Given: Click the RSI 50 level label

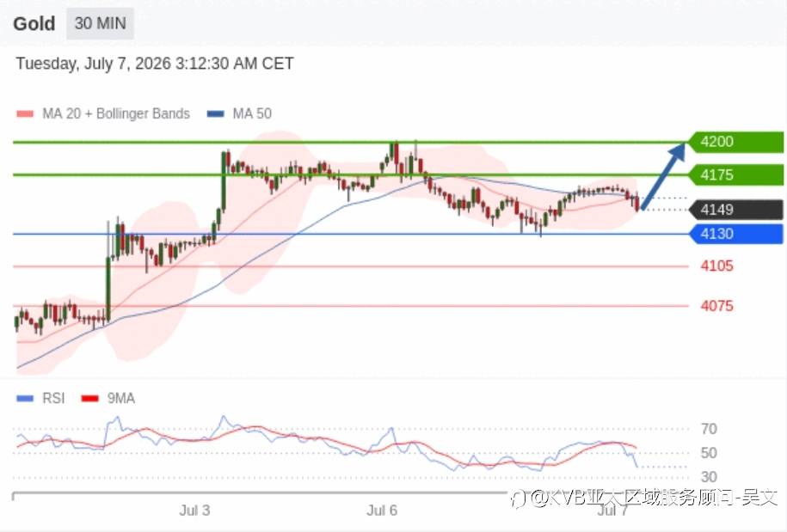Looking at the screenshot, I should click(709, 453).
